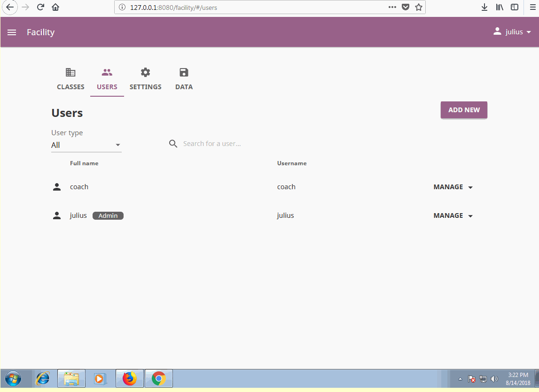539x392 pixels.
Task: Open the julius account dropdown
Action: coord(512,31)
